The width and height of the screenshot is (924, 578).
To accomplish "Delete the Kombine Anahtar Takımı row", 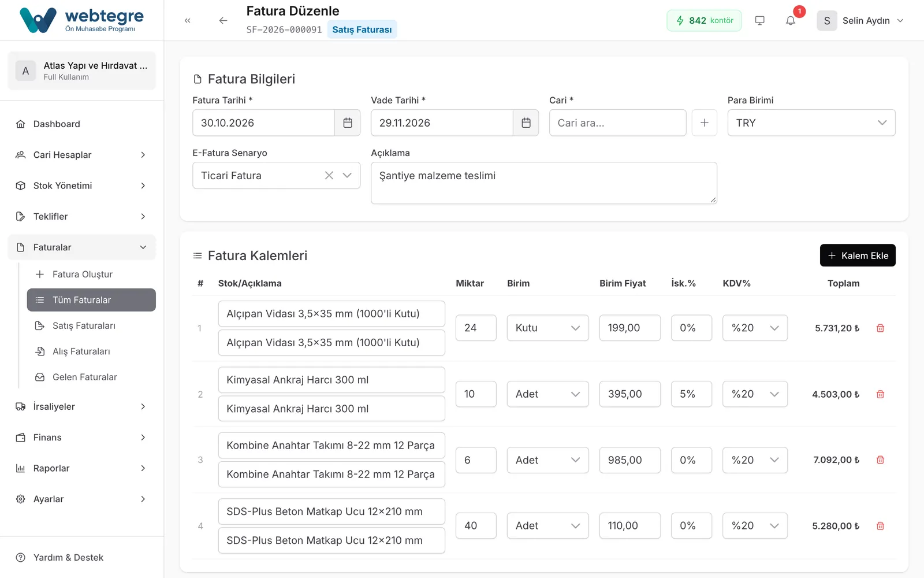I will pyautogui.click(x=880, y=460).
